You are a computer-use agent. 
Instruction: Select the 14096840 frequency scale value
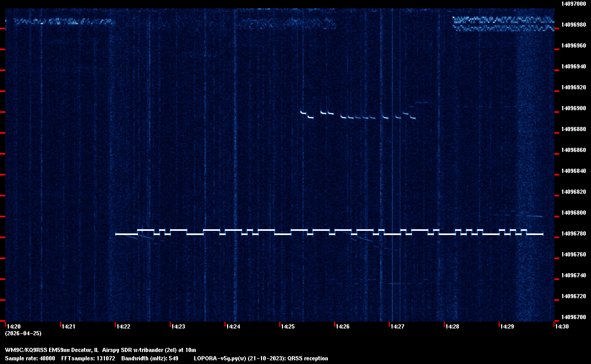(x=573, y=171)
